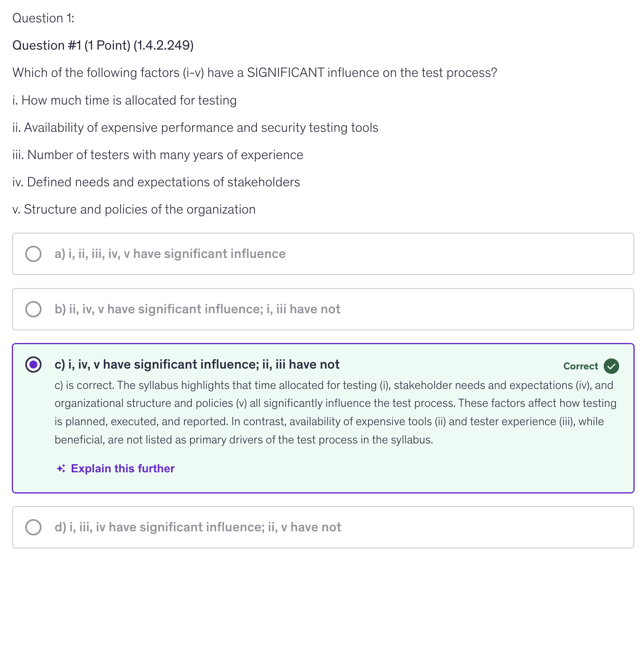Click statement 'Defined needs and expectations of stakeholders'
Viewport: 644px width, 655px height.
click(156, 182)
